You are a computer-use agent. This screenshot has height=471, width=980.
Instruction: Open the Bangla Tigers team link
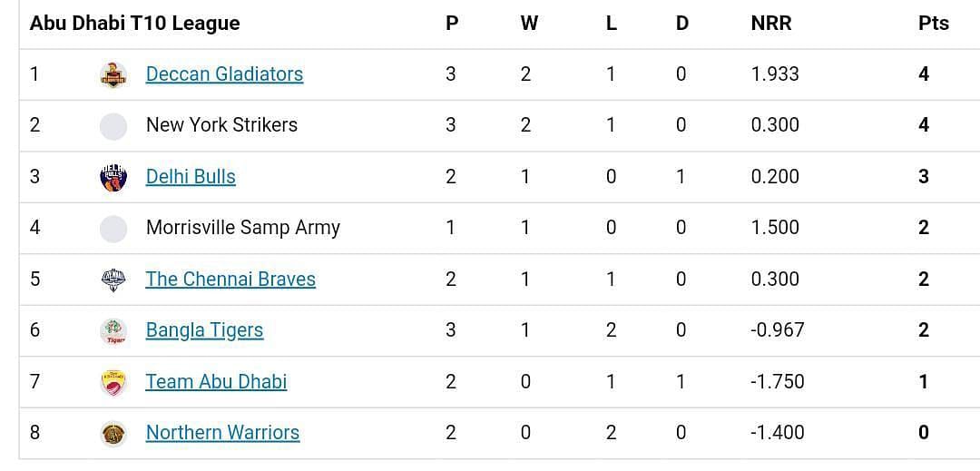pos(204,330)
